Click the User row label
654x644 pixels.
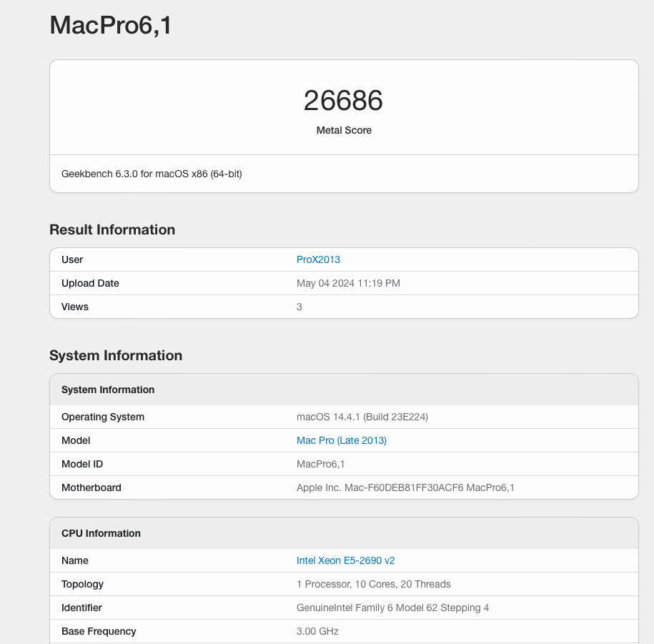[72, 259]
